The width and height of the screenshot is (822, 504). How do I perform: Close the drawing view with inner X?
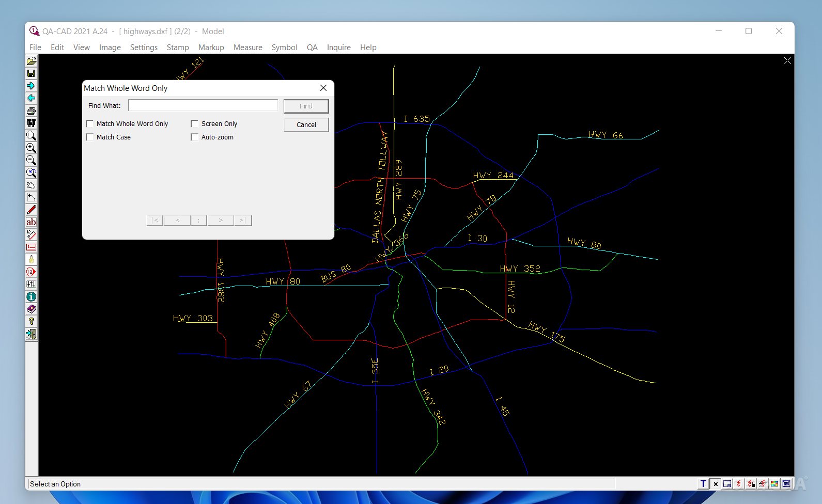coord(787,61)
